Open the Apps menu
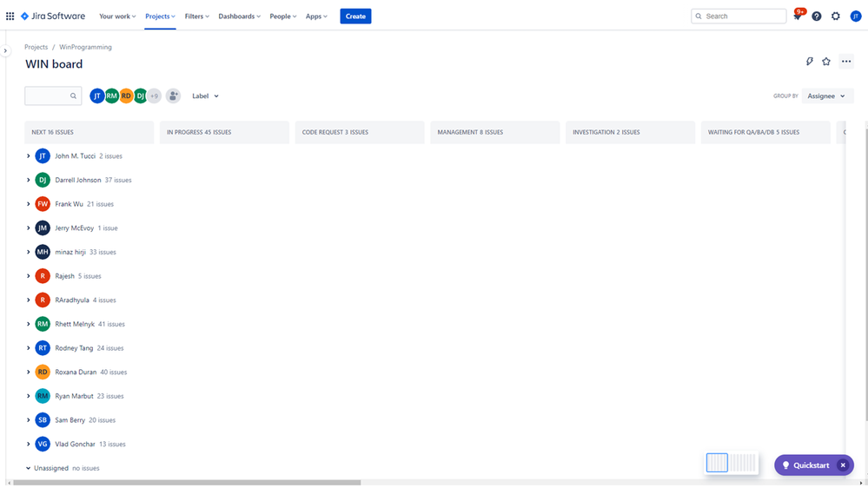 coord(316,16)
